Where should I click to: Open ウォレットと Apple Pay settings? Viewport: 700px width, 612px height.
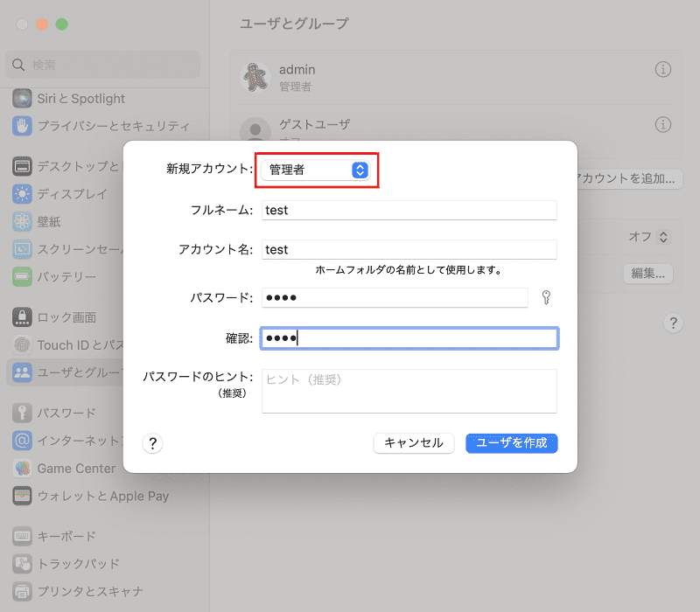91,496
